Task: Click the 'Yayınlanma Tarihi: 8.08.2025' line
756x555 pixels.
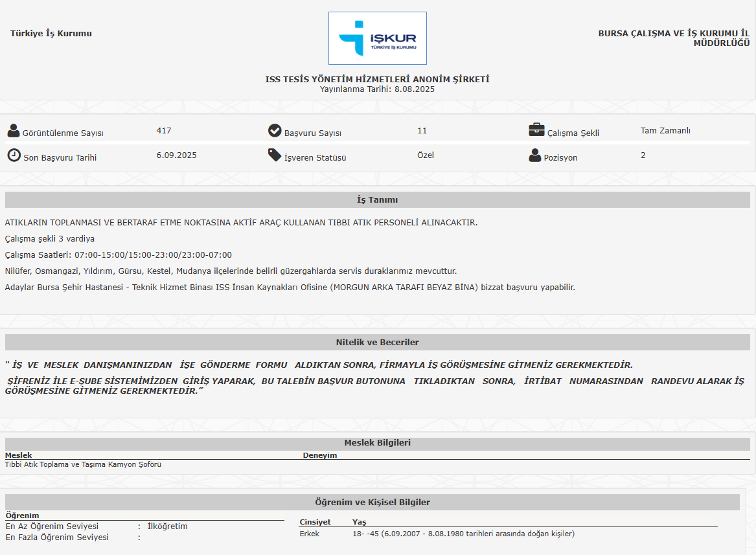Action: point(378,89)
